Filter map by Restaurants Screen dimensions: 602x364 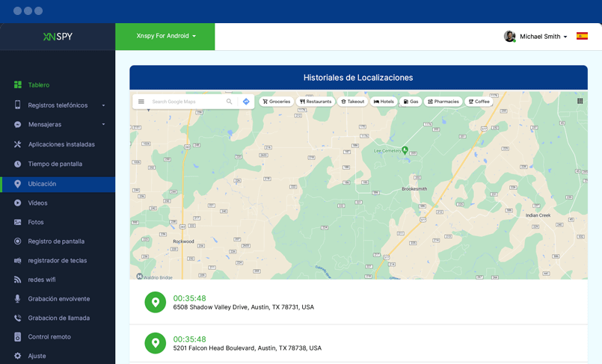[315, 102]
